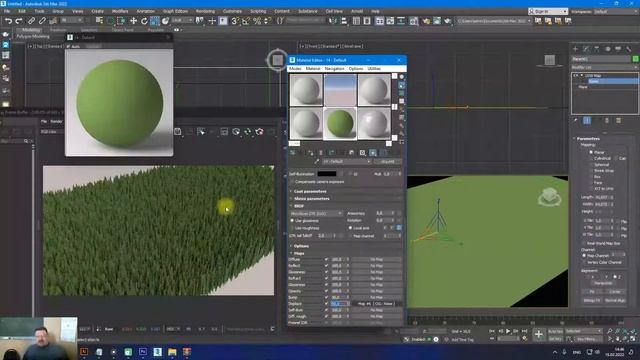This screenshot has height=360, width=640.
Task: Expand the Options rollout
Action: (x=301, y=246)
